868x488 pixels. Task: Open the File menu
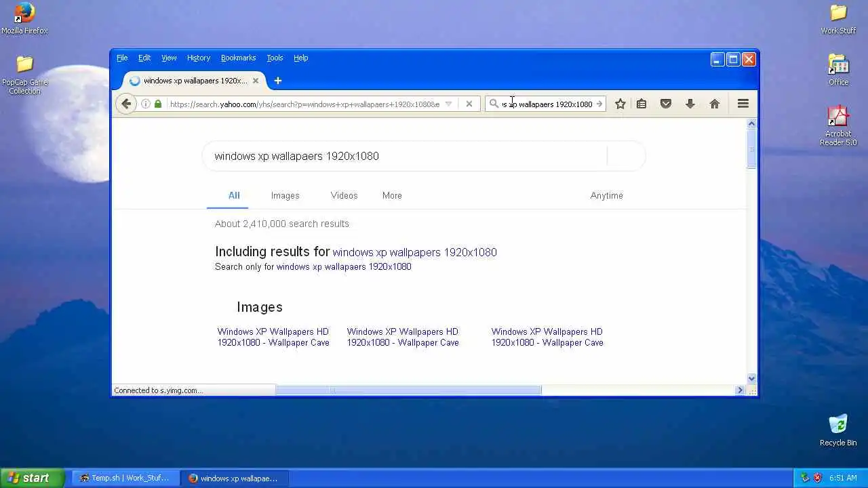122,58
